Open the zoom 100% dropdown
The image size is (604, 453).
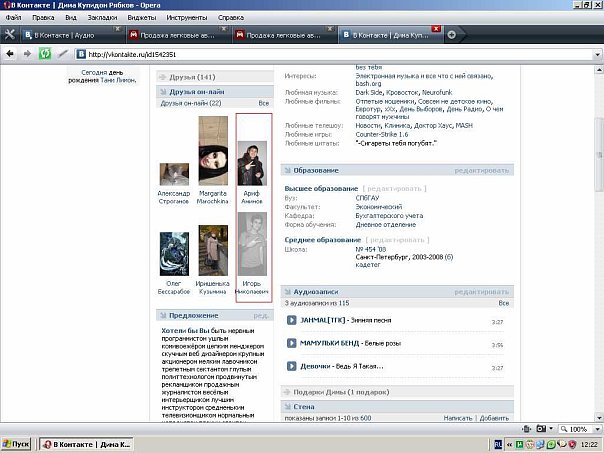(x=598, y=429)
